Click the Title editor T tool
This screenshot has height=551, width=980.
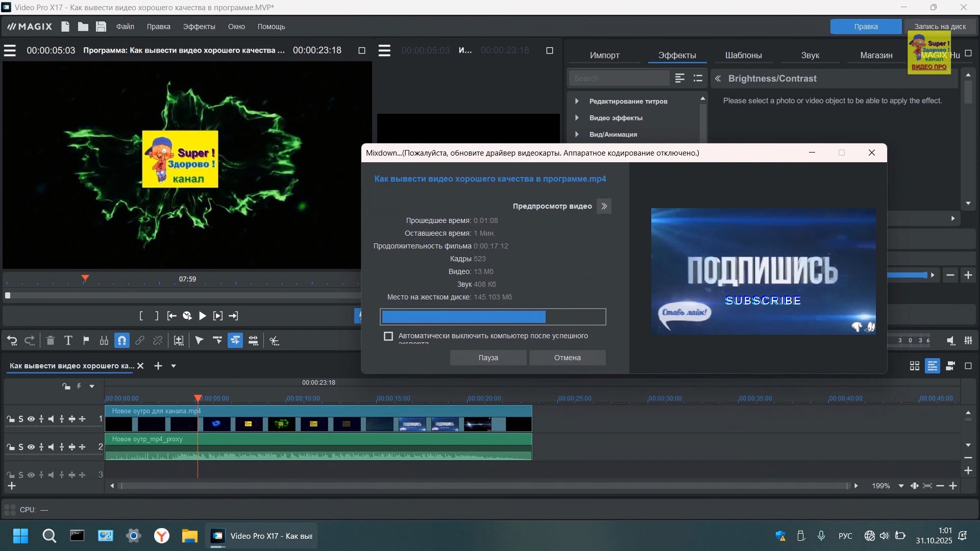click(x=68, y=341)
